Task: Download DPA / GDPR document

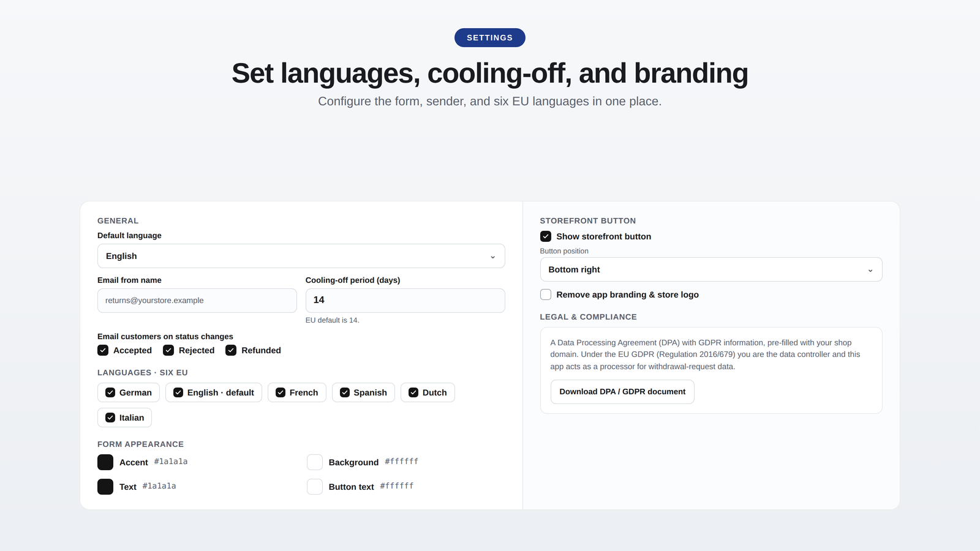Action: click(622, 392)
